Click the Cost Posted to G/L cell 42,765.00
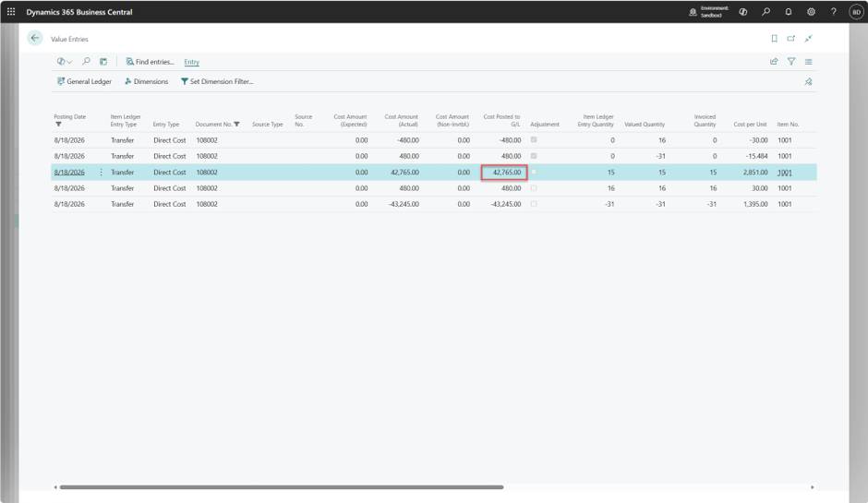 click(504, 173)
